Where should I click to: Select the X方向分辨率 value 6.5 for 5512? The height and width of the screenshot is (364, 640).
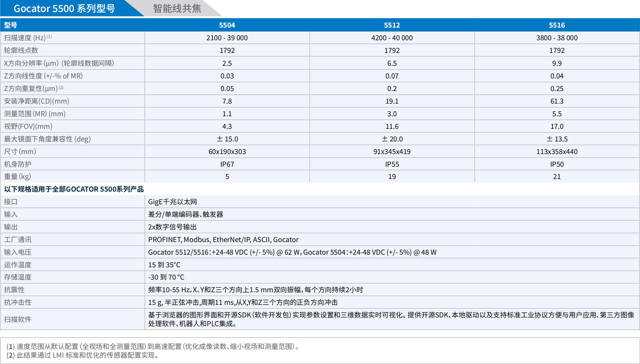pyautogui.click(x=392, y=63)
